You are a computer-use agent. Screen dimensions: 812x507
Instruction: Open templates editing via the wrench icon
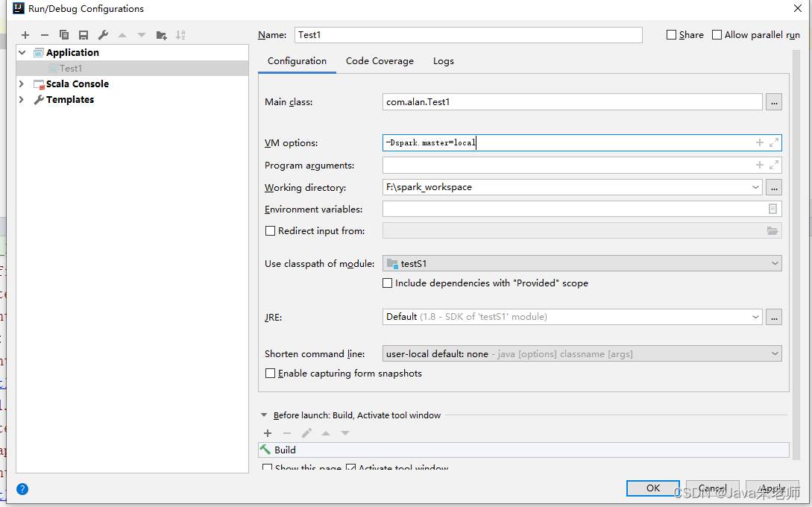103,35
